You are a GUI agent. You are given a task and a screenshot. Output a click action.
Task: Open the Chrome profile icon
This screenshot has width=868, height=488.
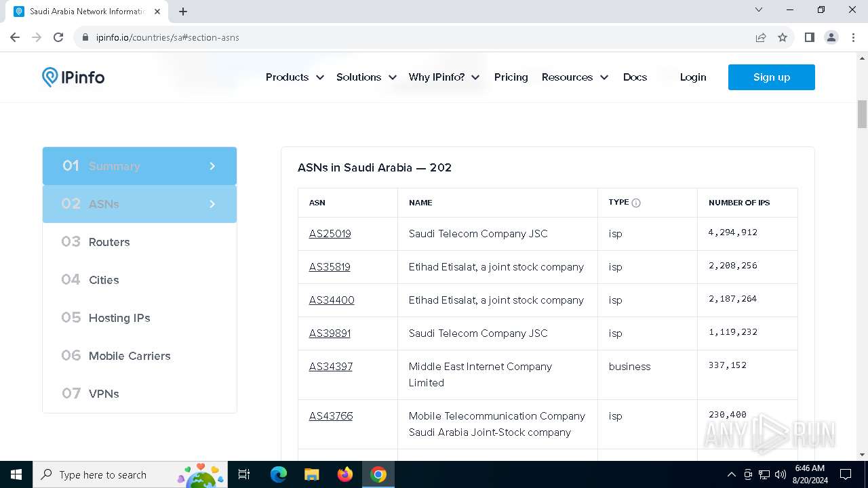[831, 37]
